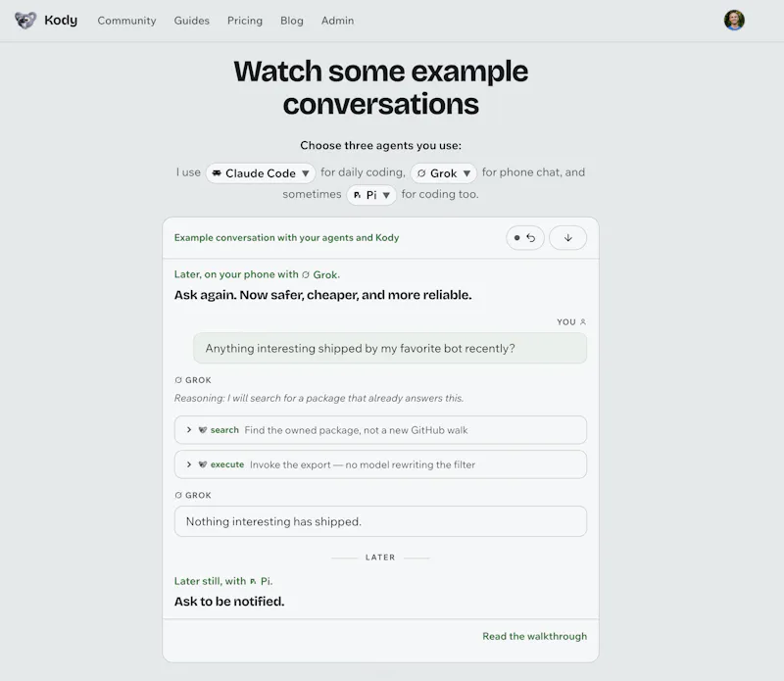Open the Kody home link text
The width and height of the screenshot is (784, 681).
click(x=61, y=21)
